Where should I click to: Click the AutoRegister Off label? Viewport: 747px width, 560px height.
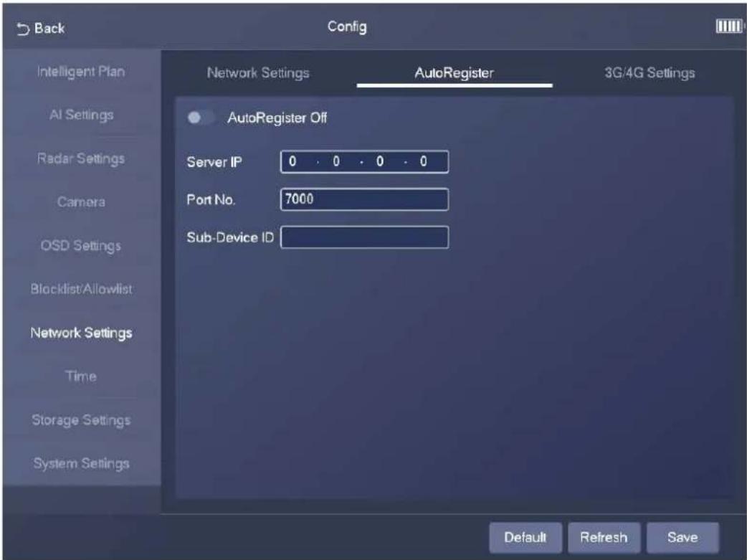[277, 118]
